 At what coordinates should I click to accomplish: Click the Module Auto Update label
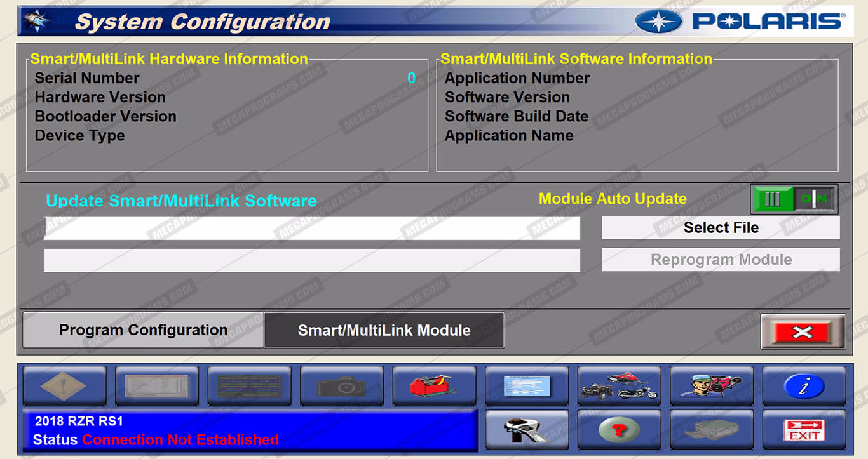coord(613,199)
